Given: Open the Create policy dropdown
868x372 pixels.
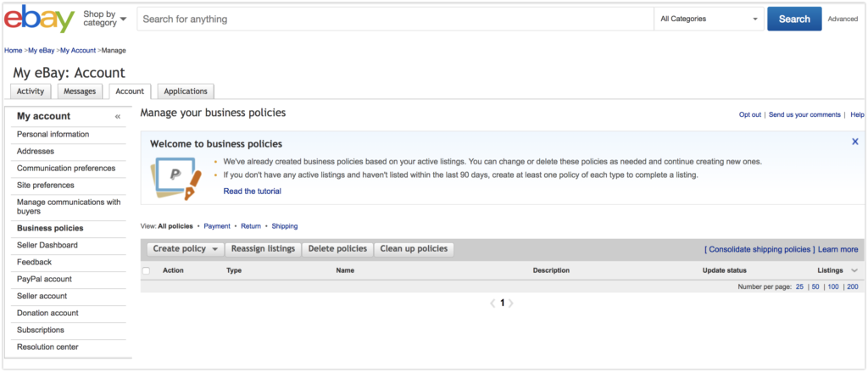Looking at the screenshot, I should [x=186, y=249].
